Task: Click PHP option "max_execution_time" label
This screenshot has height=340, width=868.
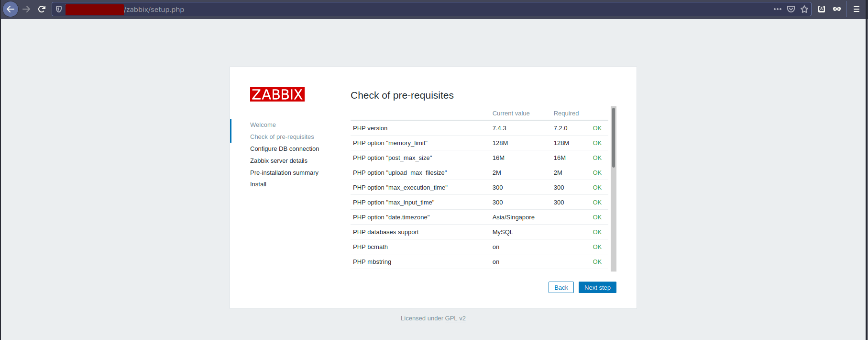Action: pyautogui.click(x=400, y=188)
